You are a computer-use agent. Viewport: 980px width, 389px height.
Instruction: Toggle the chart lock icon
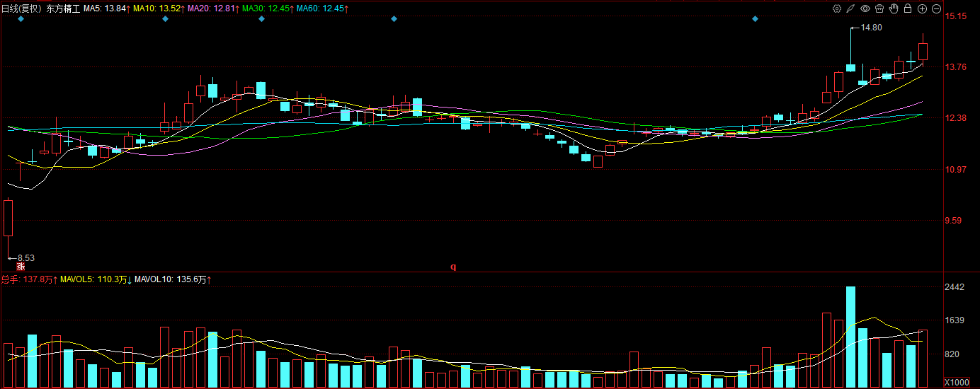point(908,8)
